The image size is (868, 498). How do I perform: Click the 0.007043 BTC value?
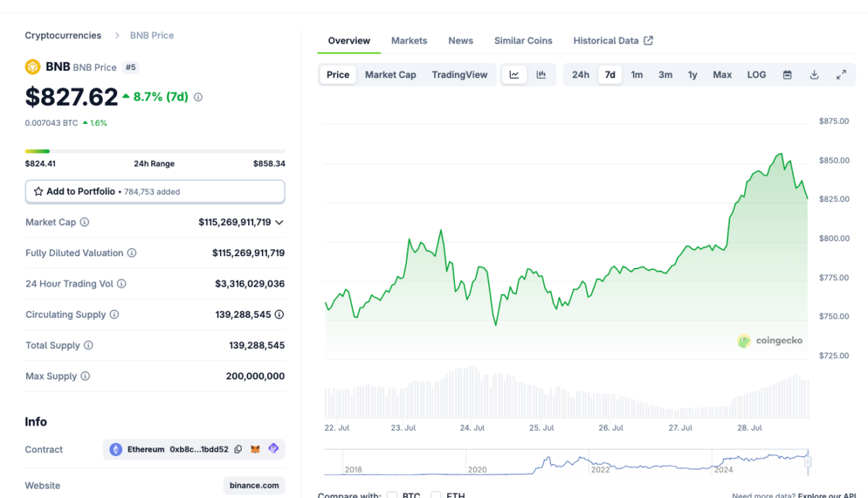(x=51, y=123)
